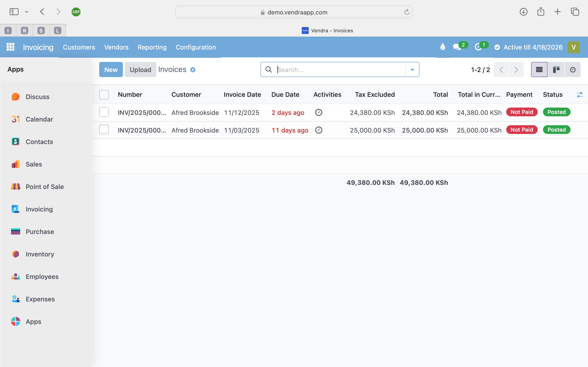588x367 pixels.
Task: Expand the search filters dropdown
Action: [x=412, y=70]
